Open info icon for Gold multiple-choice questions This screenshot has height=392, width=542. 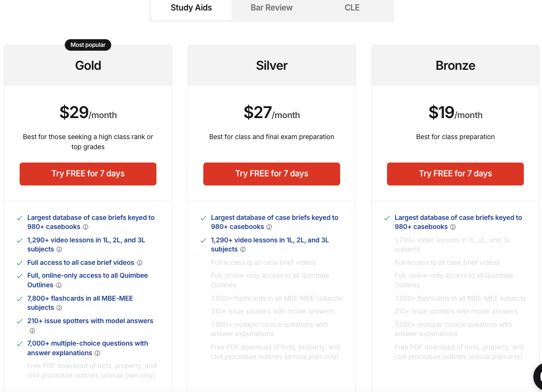(98, 353)
